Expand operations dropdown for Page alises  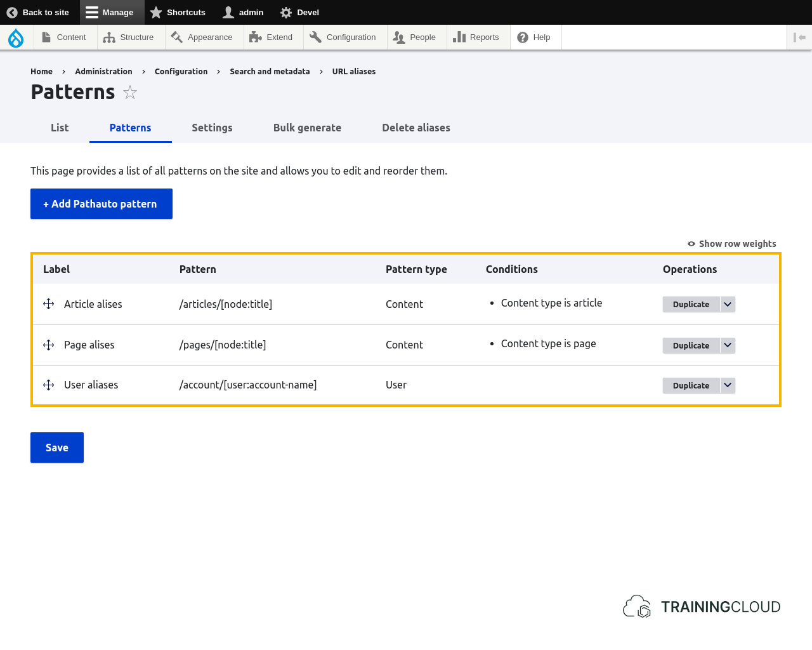point(728,345)
